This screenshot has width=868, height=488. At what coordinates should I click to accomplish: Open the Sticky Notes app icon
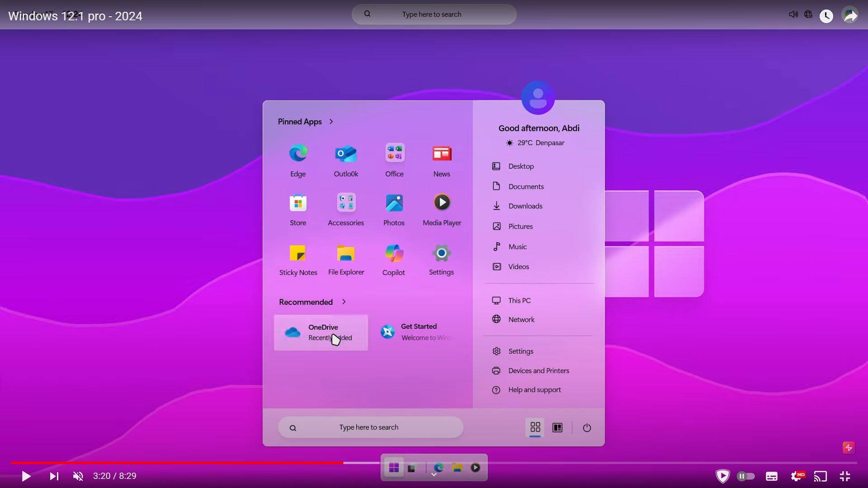click(x=298, y=253)
